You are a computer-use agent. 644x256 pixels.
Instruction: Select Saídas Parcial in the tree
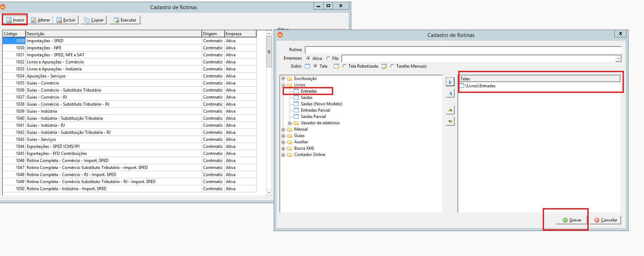tap(313, 117)
